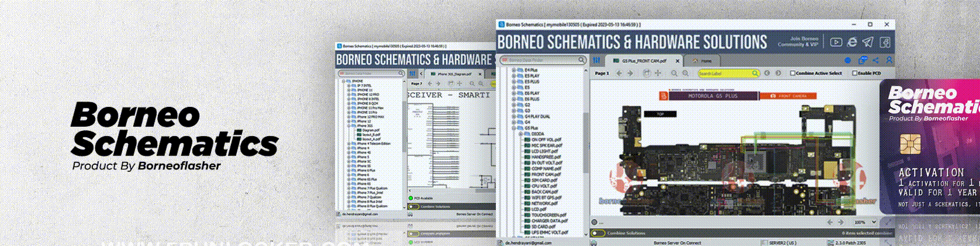Open the filter settings sliders icon
The image size is (980, 246).
596,60
